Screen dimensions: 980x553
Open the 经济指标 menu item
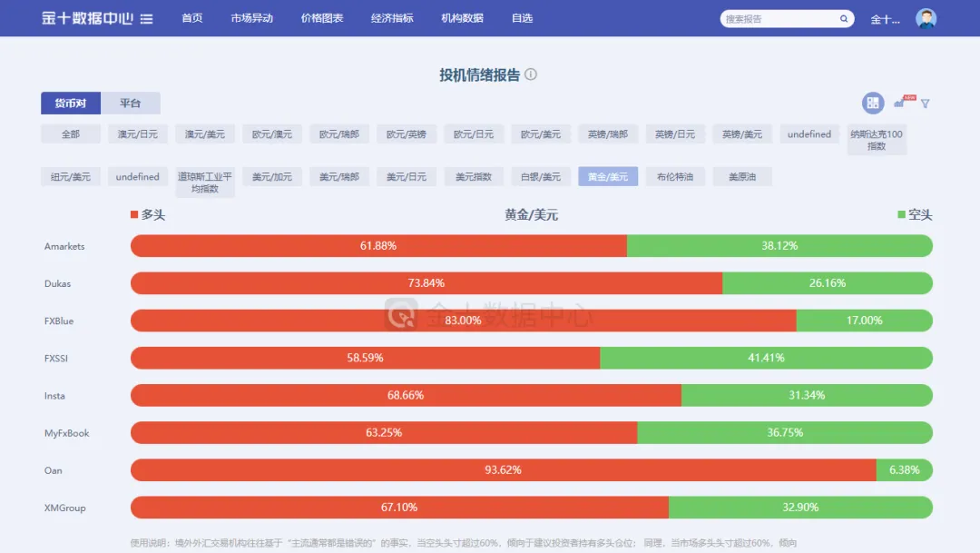click(392, 18)
